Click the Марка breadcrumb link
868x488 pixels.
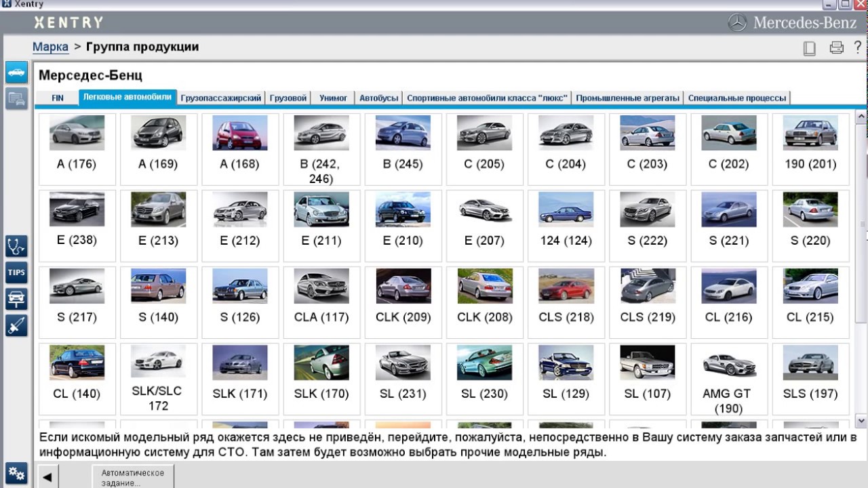click(50, 47)
